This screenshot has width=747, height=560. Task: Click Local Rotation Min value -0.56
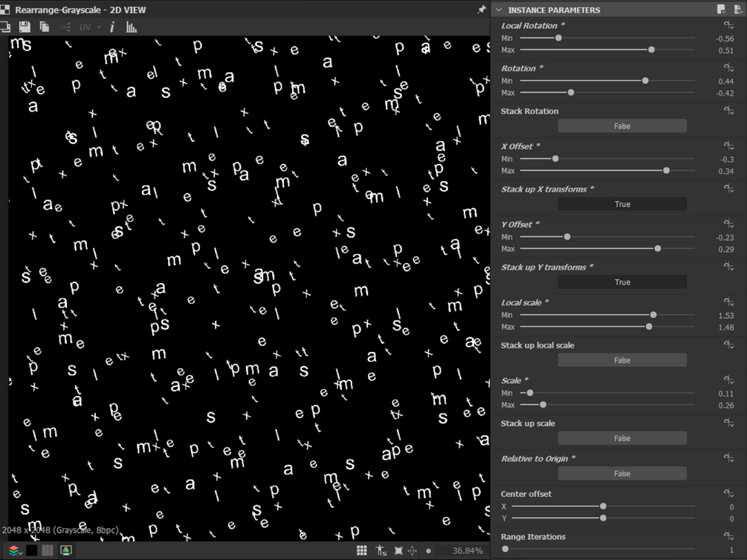[x=725, y=39]
